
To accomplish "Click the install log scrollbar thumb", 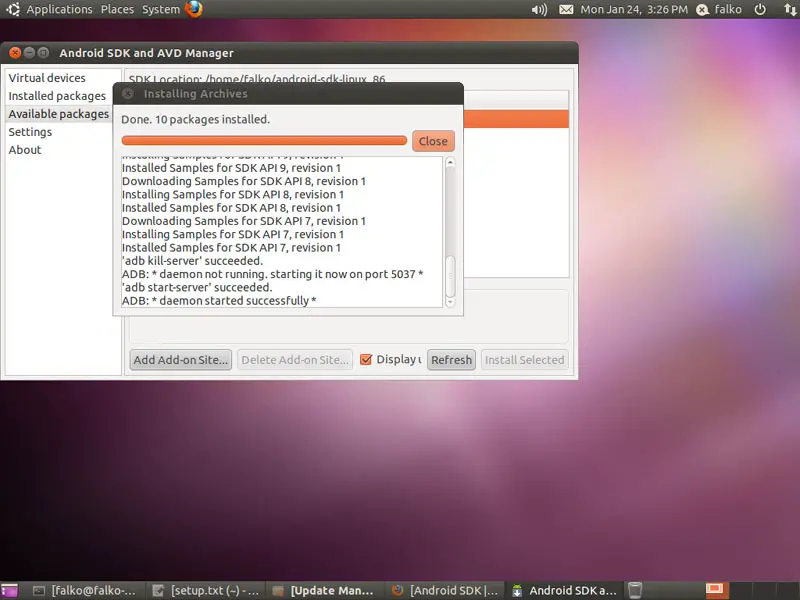I will (450, 276).
